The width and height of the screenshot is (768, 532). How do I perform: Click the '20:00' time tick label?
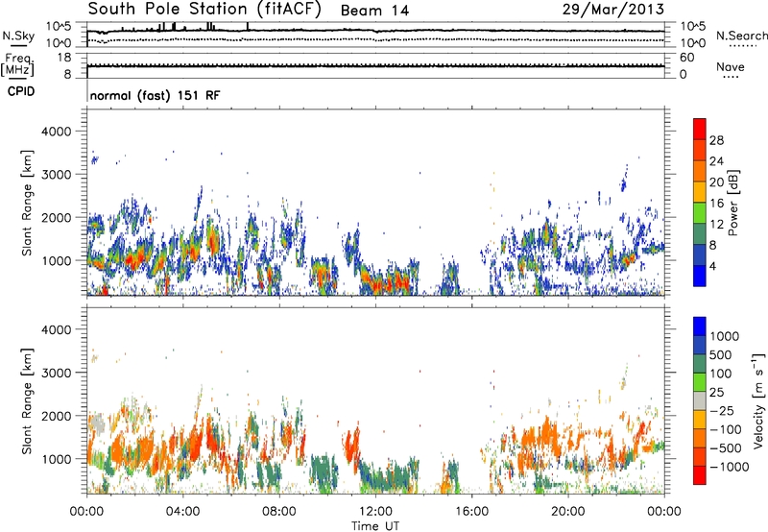567,512
